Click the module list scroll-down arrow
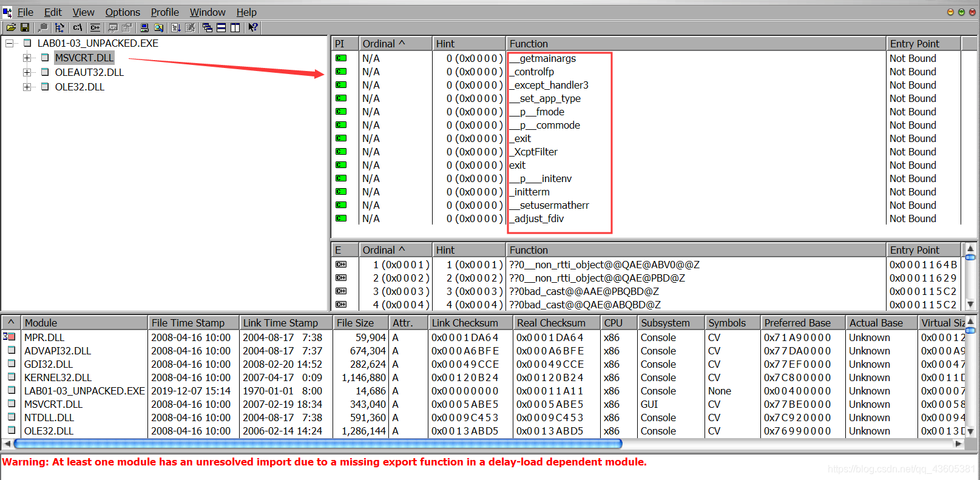The height and width of the screenshot is (480, 980). 970,431
